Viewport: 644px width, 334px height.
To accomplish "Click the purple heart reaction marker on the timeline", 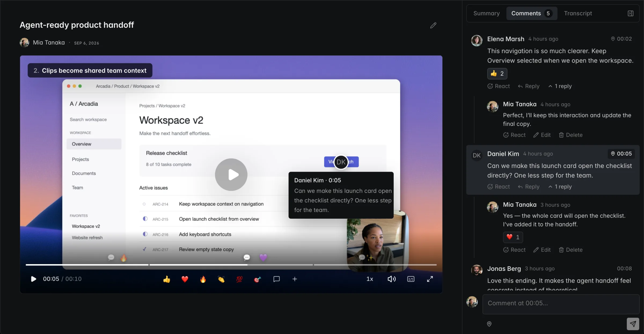I will click(x=263, y=258).
